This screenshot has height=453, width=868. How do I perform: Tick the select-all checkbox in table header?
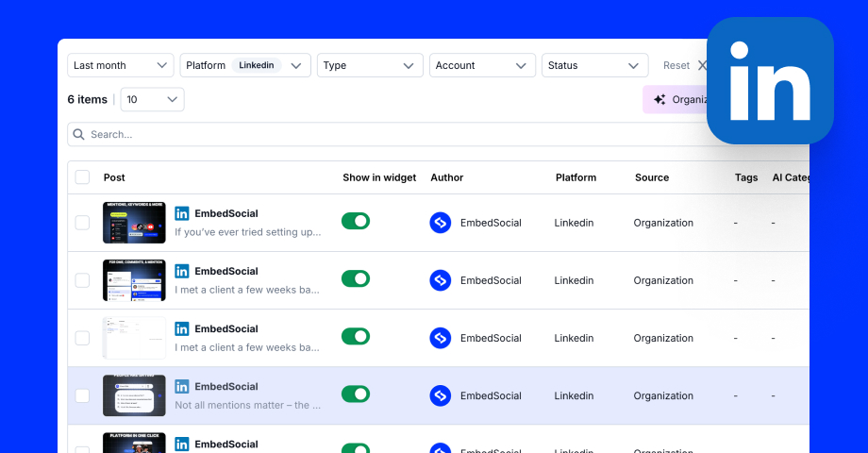(82, 177)
